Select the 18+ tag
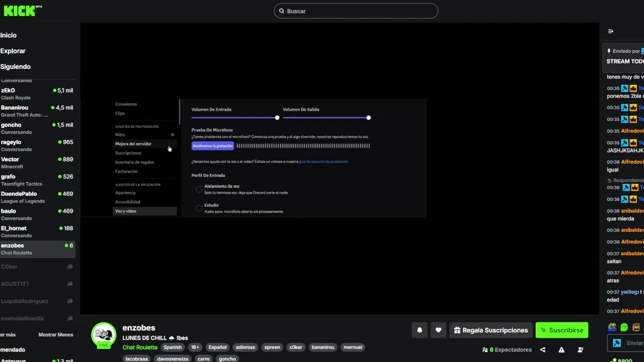Viewport: 644px width, 362px height. coord(195,347)
